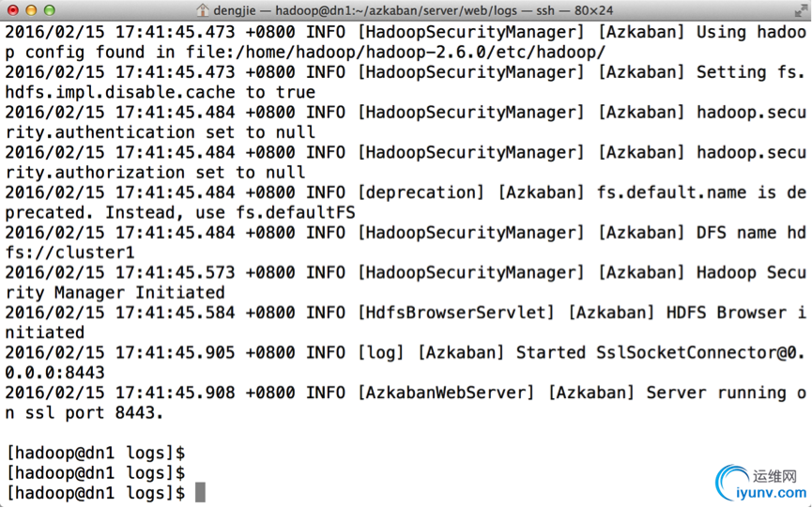
Task: Click the iyunv.com watermark text
Action: tap(772, 492)
